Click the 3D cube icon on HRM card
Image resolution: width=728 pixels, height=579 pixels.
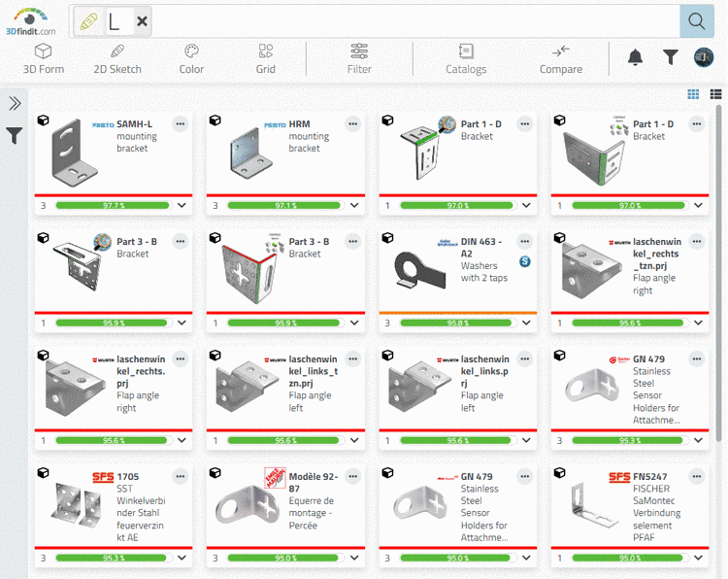215,120
